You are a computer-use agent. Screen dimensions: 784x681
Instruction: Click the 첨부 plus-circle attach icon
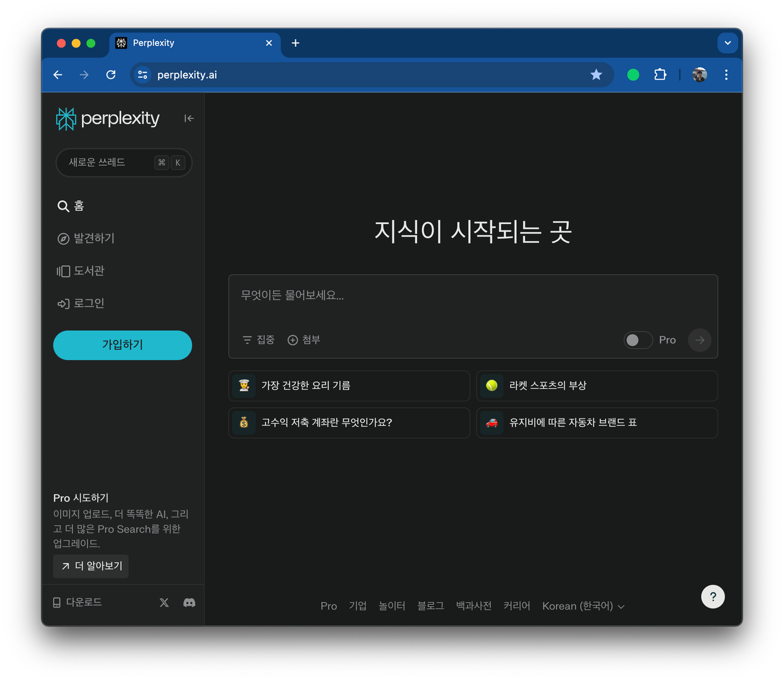[293, 340]
